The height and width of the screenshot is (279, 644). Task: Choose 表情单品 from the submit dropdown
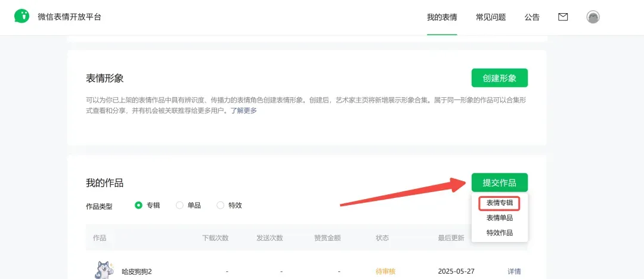coord(499,218)
